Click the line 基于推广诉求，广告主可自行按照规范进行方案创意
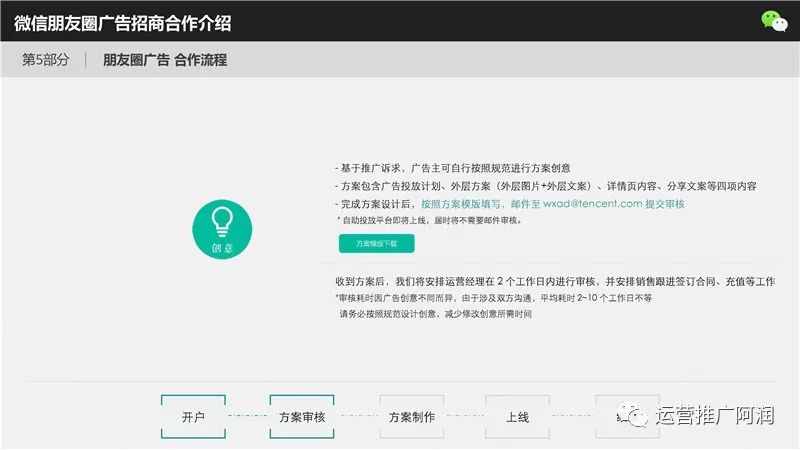This screenshot has width=800, height=450. pos(453,168)
